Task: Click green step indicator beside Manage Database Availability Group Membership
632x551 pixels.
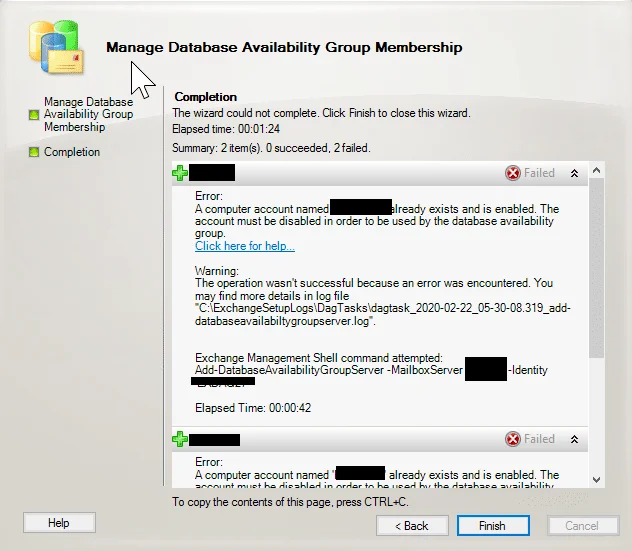Action: [x=34, y=115]
